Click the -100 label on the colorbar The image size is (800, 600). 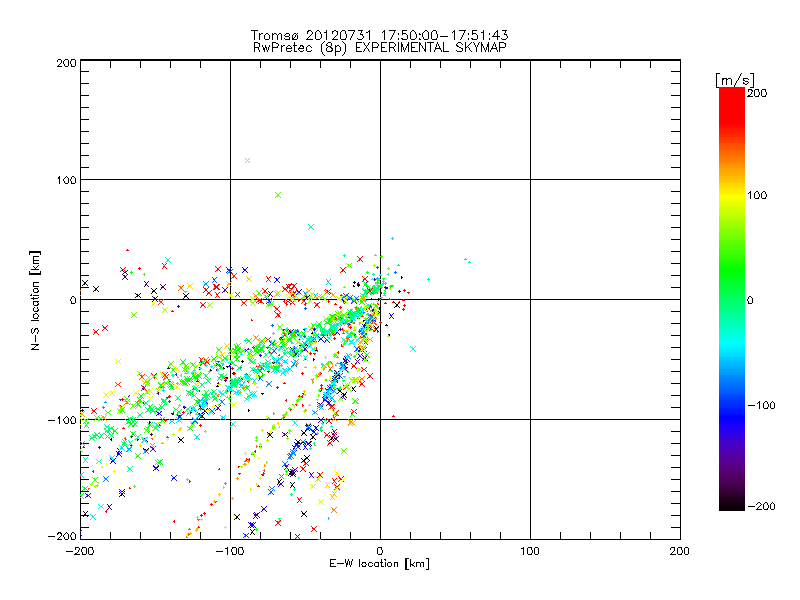tap(761, 405)
